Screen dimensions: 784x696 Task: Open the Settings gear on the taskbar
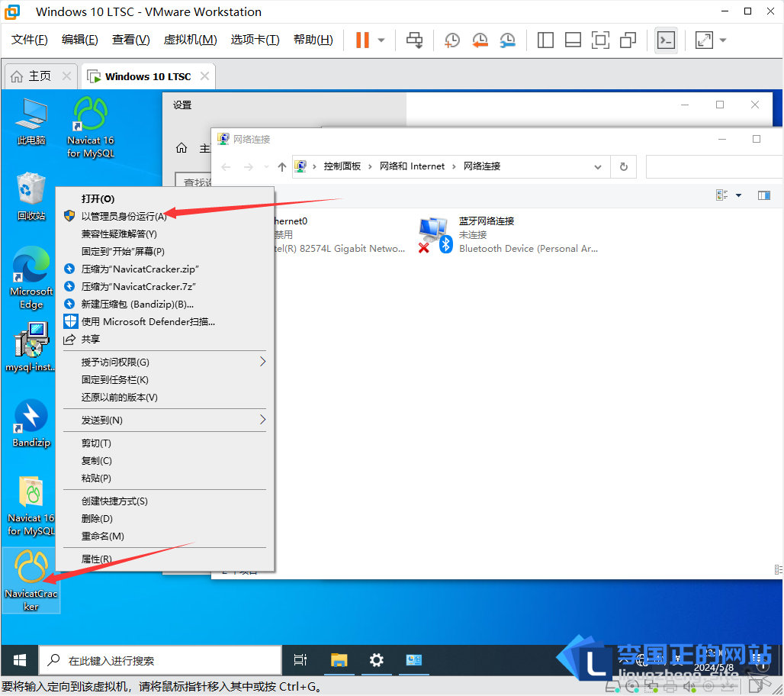click(377, 660)
